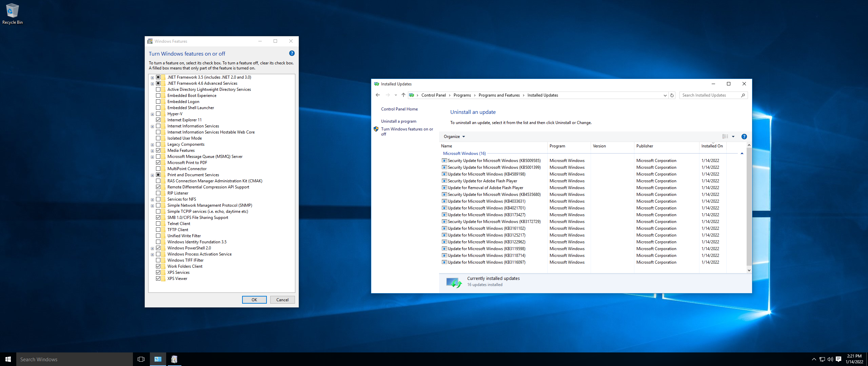
Task: Click the shield icon beside Turn Windows features
Action: [x=376, y=129]
